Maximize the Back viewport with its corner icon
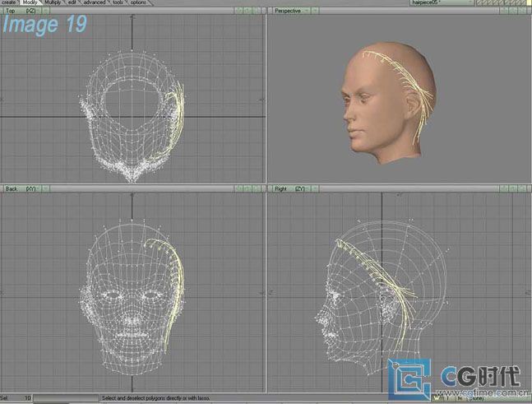 (x=264, y=188)
